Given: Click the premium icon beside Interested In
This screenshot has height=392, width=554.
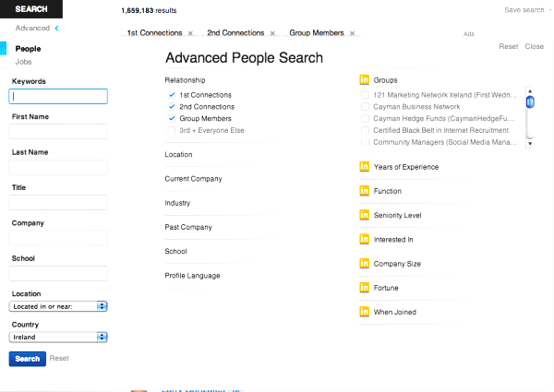Looking at the screenshot, I should [365, 239].
